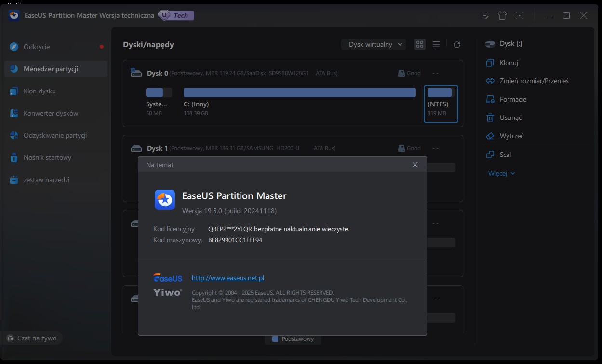This screenshot has height=364, width=602.
Task: Open the title bar dropdown menu icon
Action: (520, 15)
